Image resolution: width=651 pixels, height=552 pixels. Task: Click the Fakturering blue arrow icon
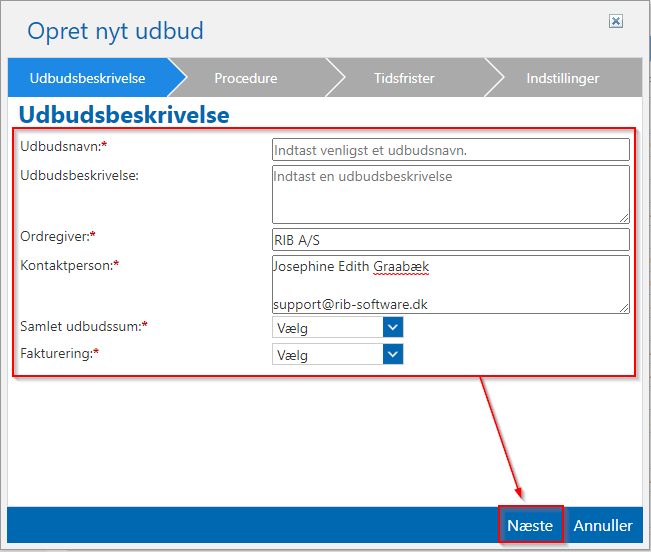393,355
